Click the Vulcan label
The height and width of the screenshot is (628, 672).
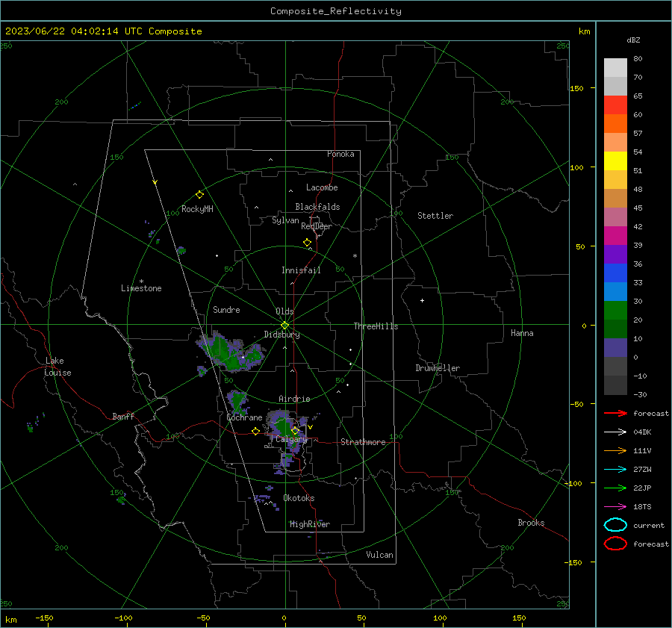[379, 555]
